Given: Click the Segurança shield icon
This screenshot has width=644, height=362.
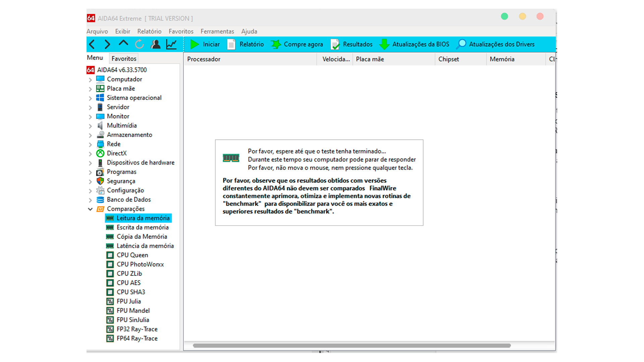Looking at the screenshot, I should coord(100,181).
